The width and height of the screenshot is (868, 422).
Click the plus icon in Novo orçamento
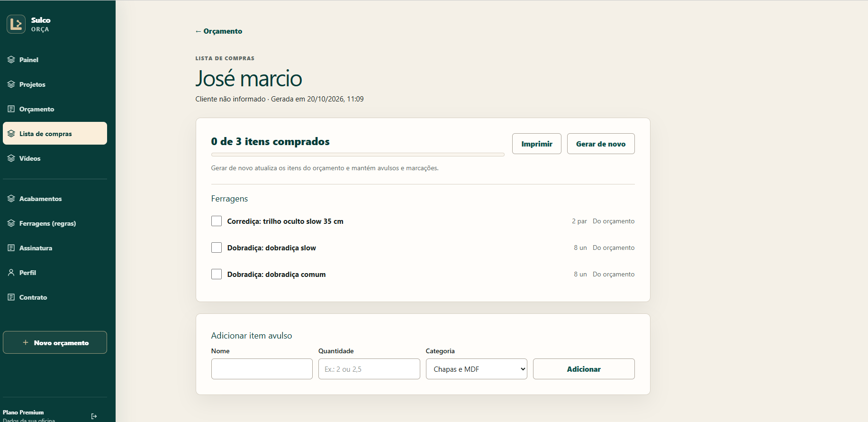26,342
